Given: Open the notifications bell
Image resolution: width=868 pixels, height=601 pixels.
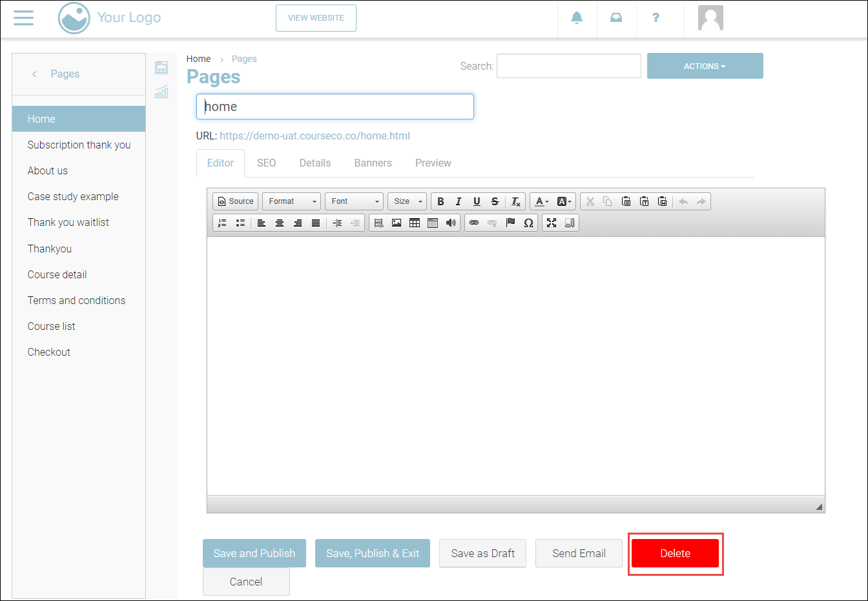Looking at the screenshot, I should pyautogui.click(x=577, y=18).
